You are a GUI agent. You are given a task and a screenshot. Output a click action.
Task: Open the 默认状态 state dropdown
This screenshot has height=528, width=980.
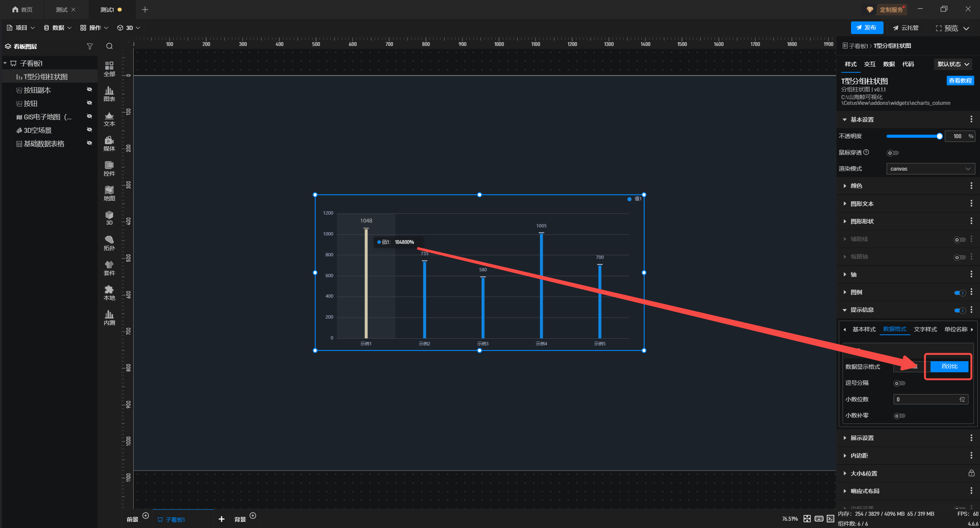click(x=953, y=64)
